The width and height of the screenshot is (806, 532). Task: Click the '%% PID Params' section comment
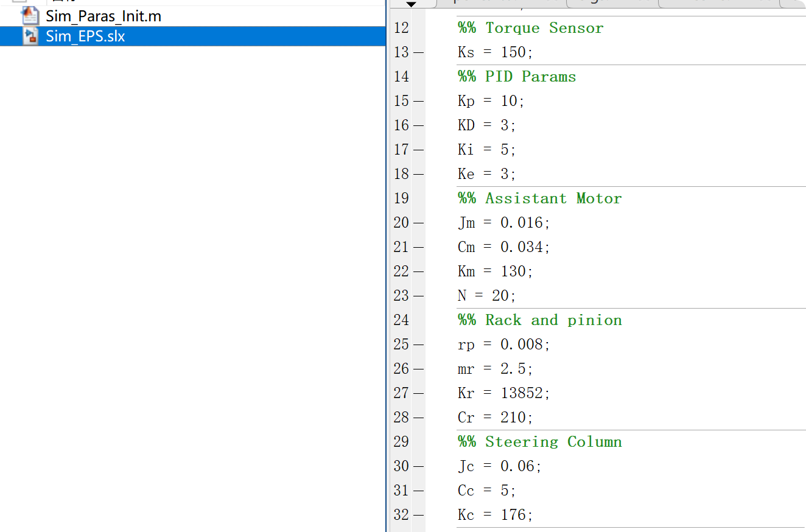517,77
